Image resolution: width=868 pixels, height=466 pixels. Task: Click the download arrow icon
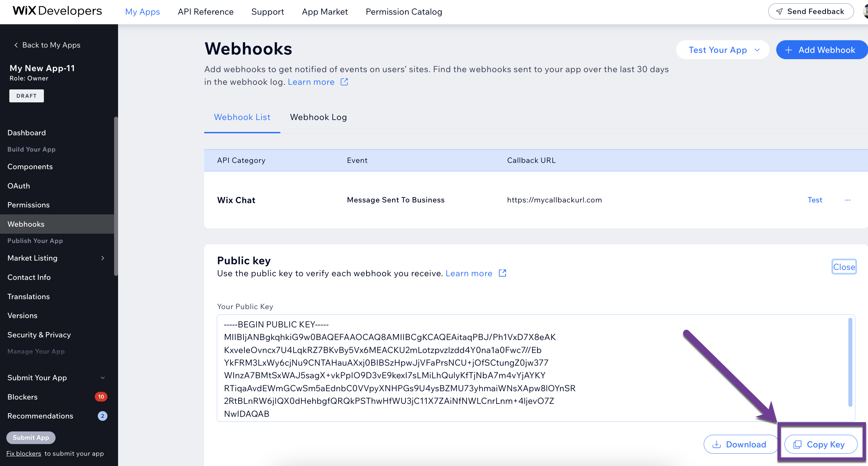(x=717, y=444)
